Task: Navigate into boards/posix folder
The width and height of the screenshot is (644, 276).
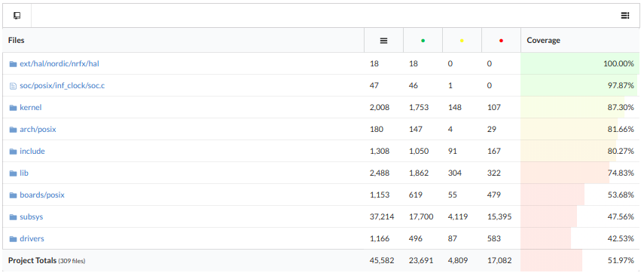Action: click(x=42, y=195)
